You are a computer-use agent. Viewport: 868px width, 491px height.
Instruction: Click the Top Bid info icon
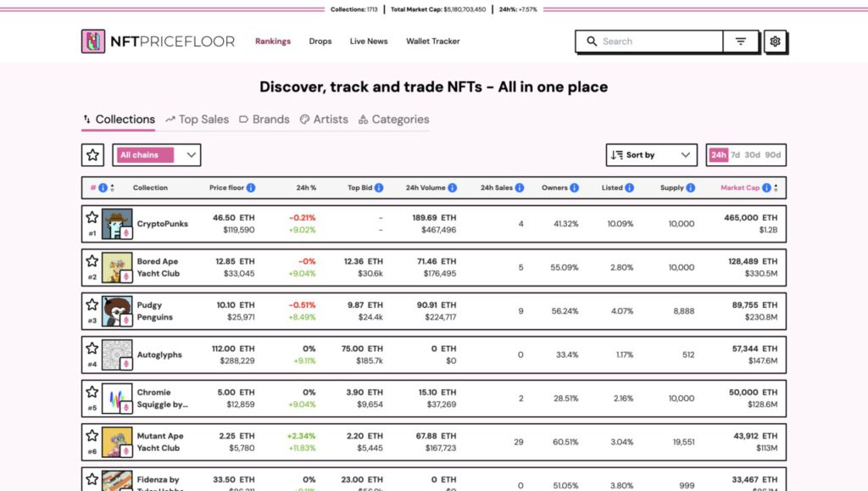click(x=379, y=187)
